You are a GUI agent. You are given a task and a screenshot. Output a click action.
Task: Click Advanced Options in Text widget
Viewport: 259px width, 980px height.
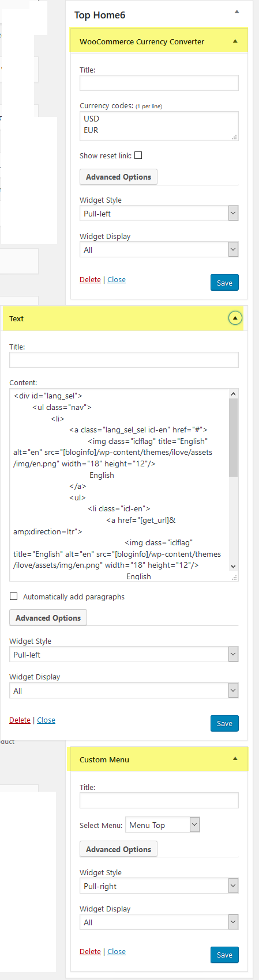point(48,618)
